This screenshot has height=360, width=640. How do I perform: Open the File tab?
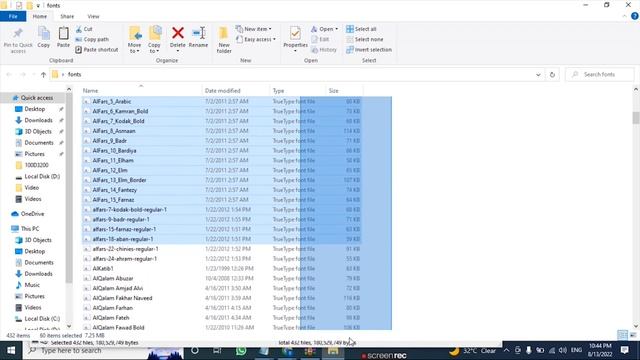point(13,16)
